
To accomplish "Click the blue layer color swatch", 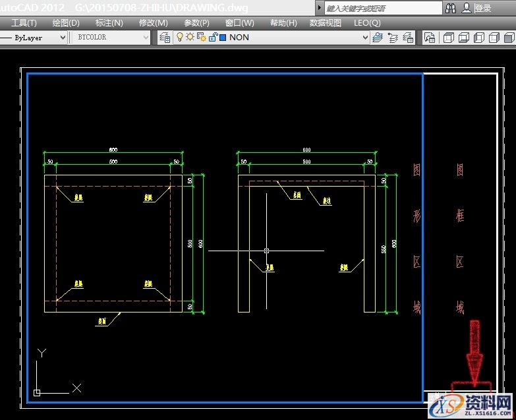I will pos(223,38).
